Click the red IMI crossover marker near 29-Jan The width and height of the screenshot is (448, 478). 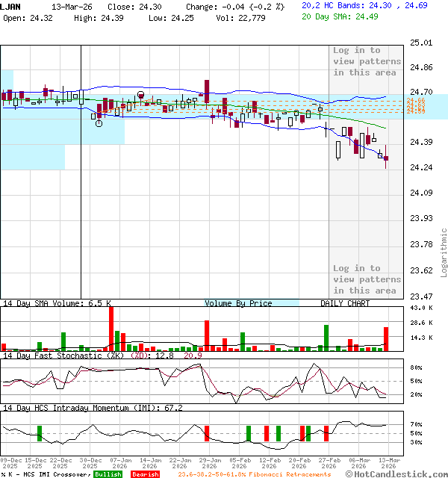[207, 433]
